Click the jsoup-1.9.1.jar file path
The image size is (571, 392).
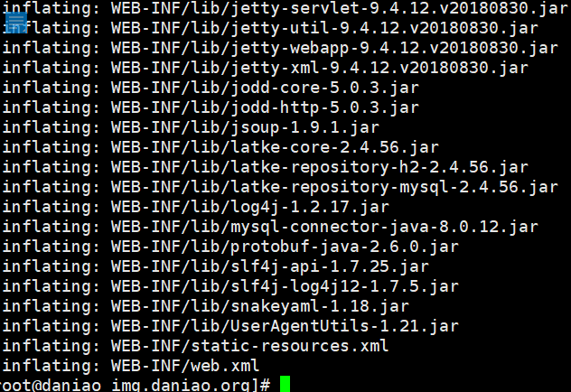pos(245,127)
